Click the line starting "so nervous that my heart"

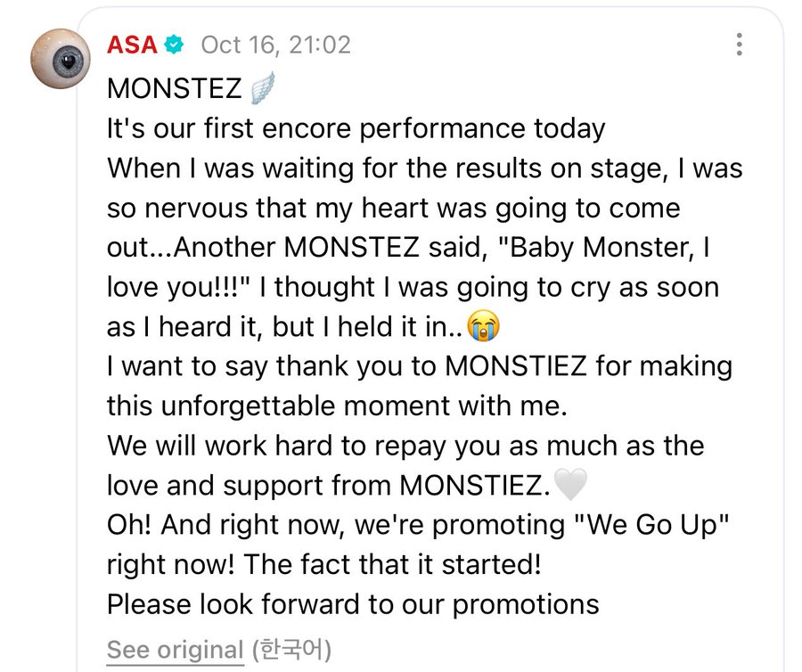coord(393,208)
